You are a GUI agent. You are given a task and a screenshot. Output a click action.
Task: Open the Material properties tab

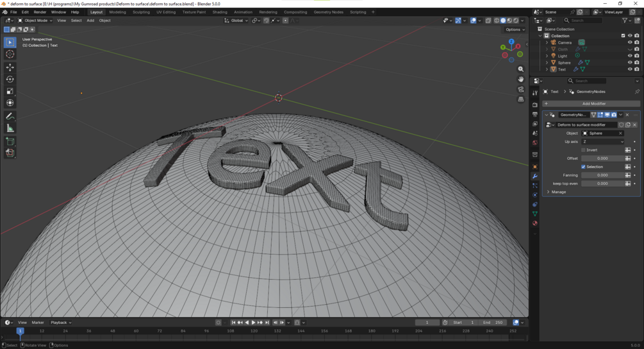(x=535, y=223)
